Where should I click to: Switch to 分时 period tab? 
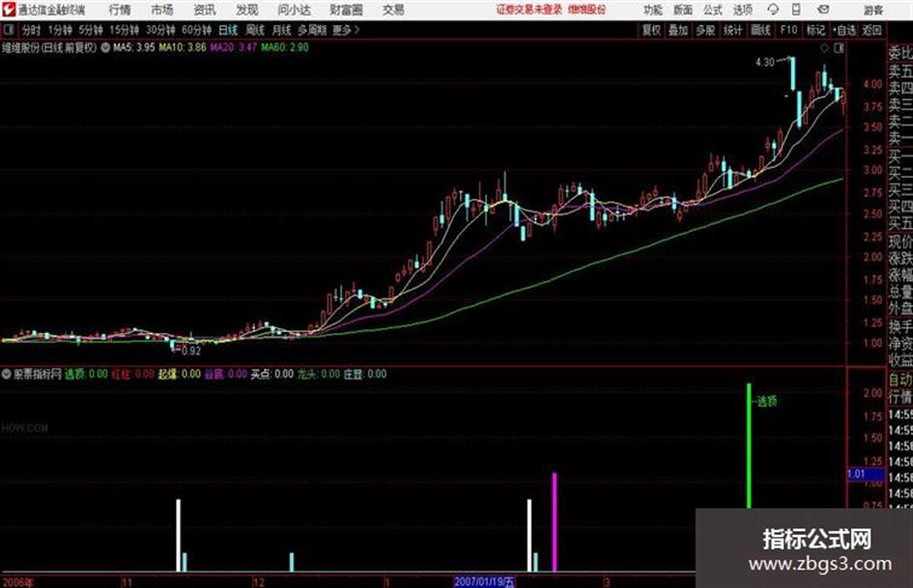[32, 30]
